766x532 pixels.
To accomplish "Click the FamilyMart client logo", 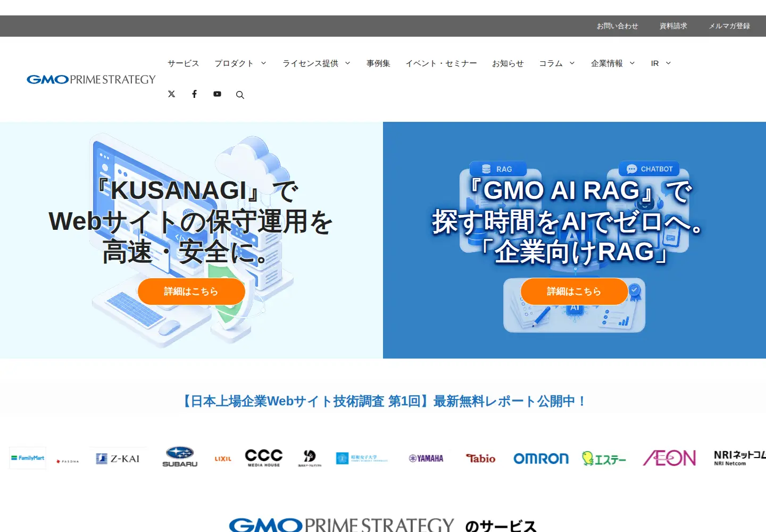I will point(28,458).
